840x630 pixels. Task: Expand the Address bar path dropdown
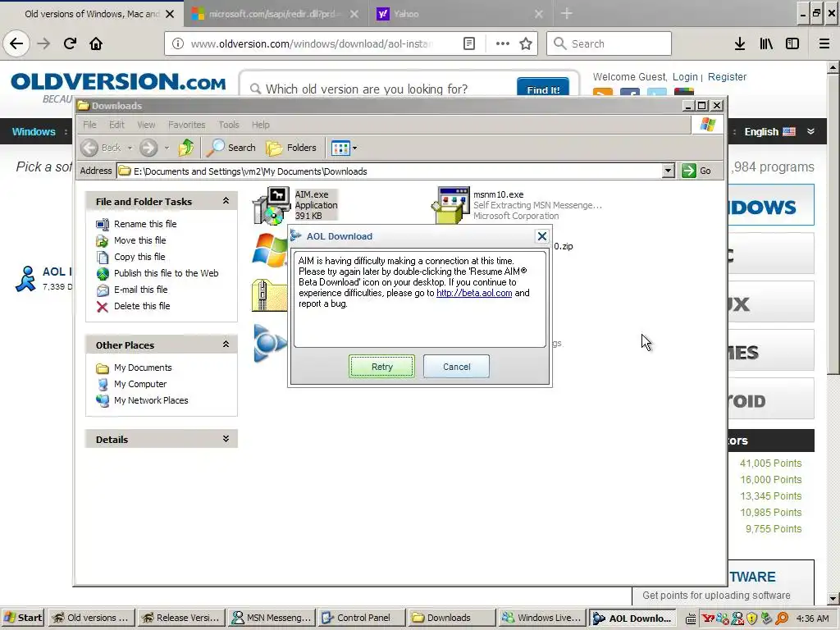(668, 171)
